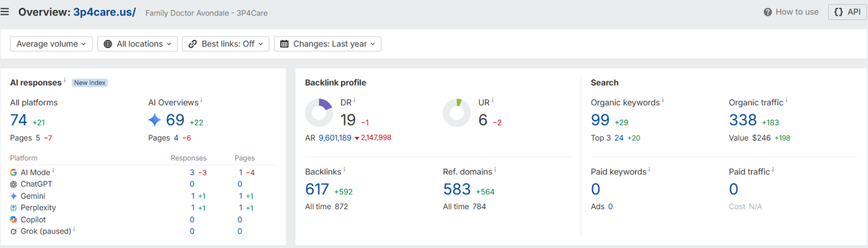This screenshot has height=248, width=868.
Task: Open ChatGPT responses value 0
Action: tap(192, 184)
